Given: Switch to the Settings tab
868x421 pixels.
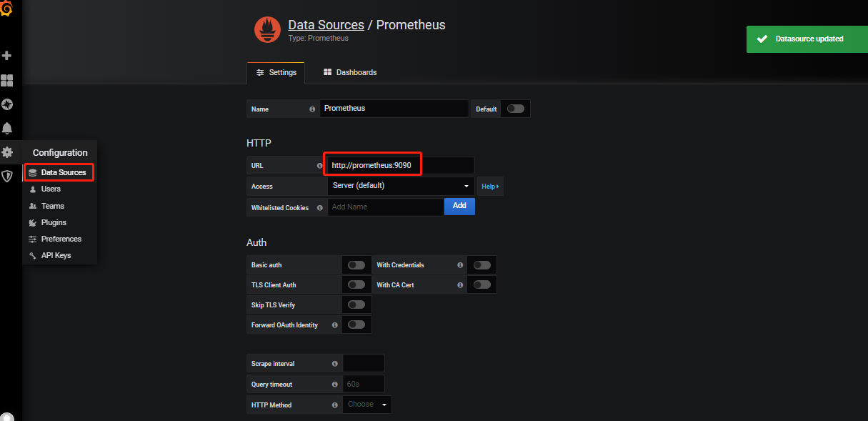Looking at the screenshot, I should (276, 73).
